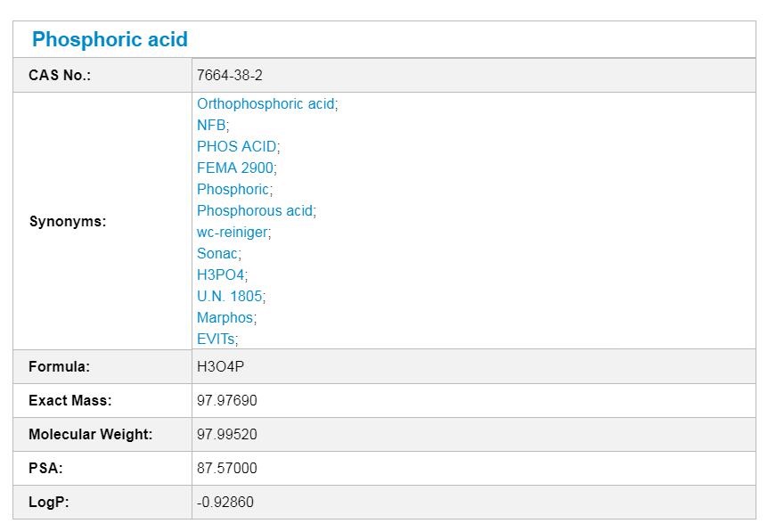Open the H3PO4 synonym link
This screenshot has width=768, height=532.
221,274
